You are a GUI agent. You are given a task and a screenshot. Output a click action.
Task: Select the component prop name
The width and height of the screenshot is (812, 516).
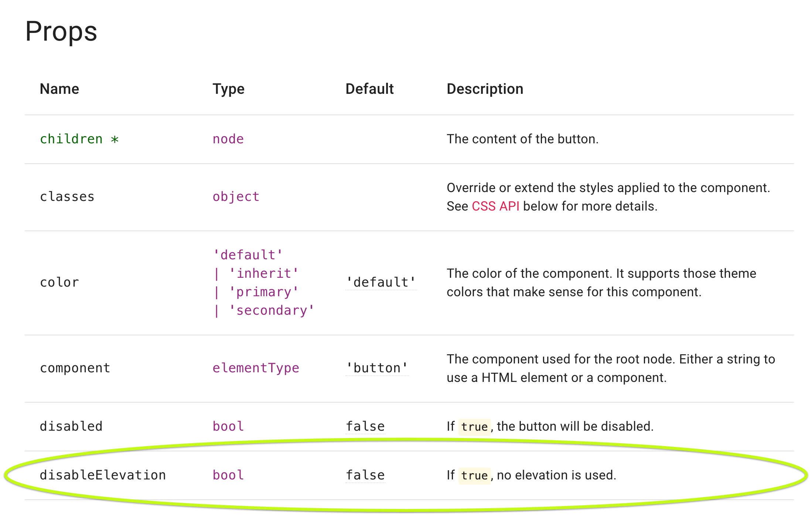(75, 368)
